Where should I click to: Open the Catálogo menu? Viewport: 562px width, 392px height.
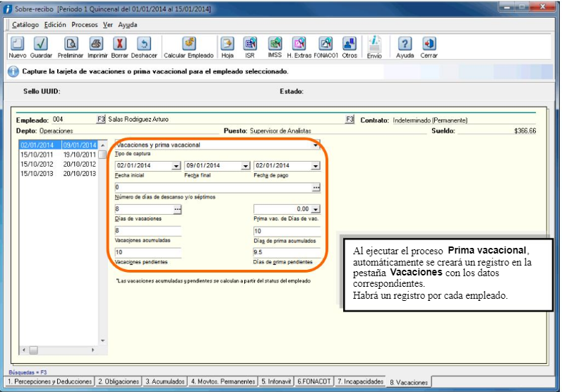click(25, 25)
